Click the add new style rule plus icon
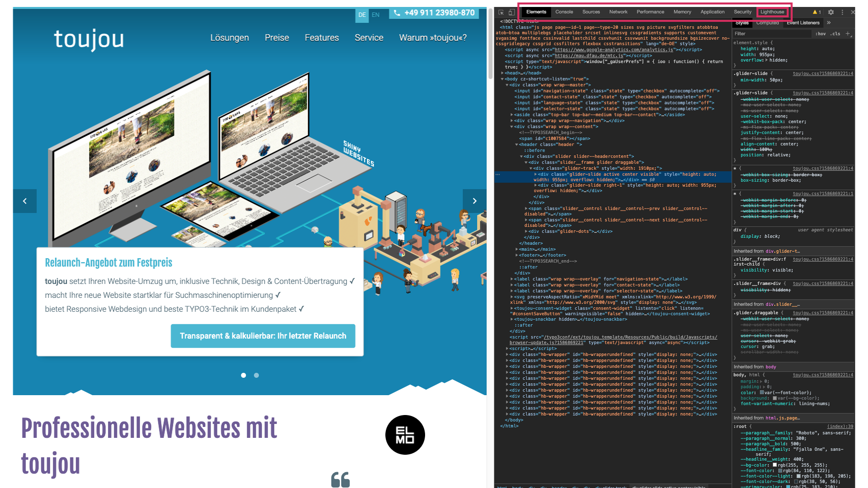 pos(848,34)
